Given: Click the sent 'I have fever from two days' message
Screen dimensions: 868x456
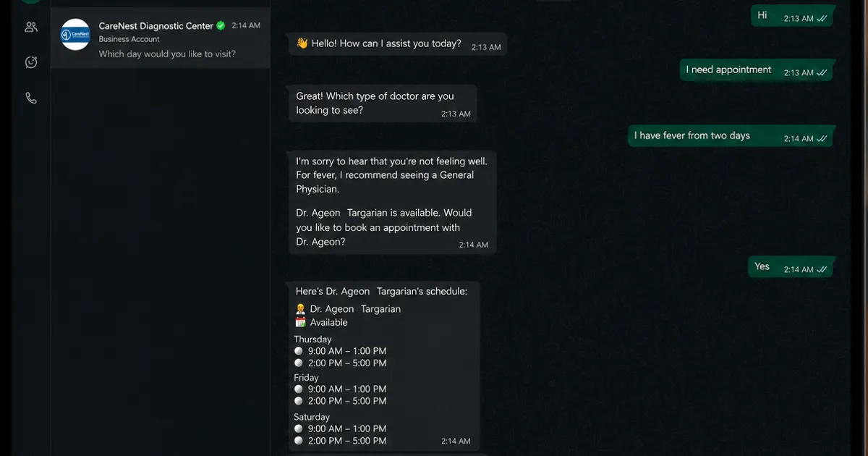Looking at the screenshot, I should click(731, 136).
